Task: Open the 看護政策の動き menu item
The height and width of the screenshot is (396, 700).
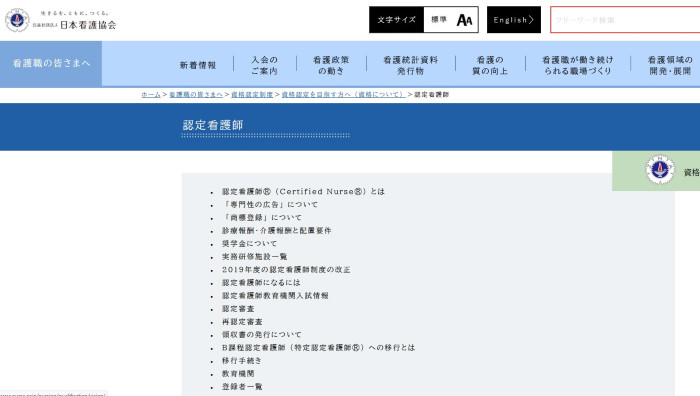Action: point(331,65)
